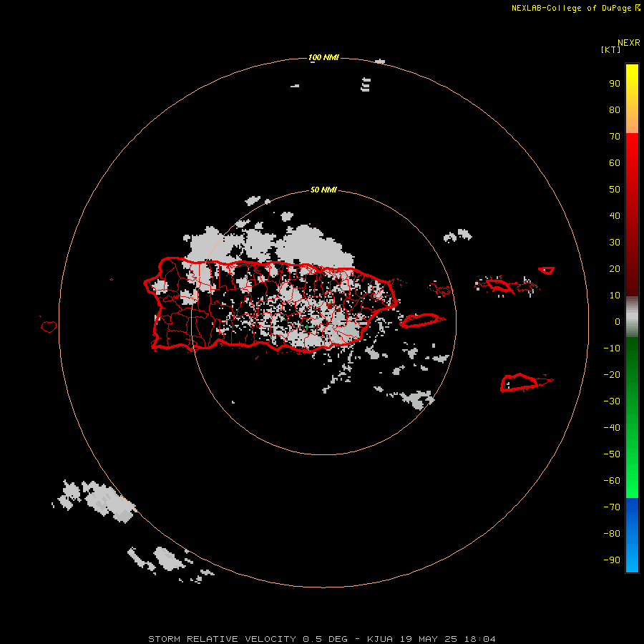
Task: Select the 20 value on the velocity scale
Action: (x=615, y=269)
